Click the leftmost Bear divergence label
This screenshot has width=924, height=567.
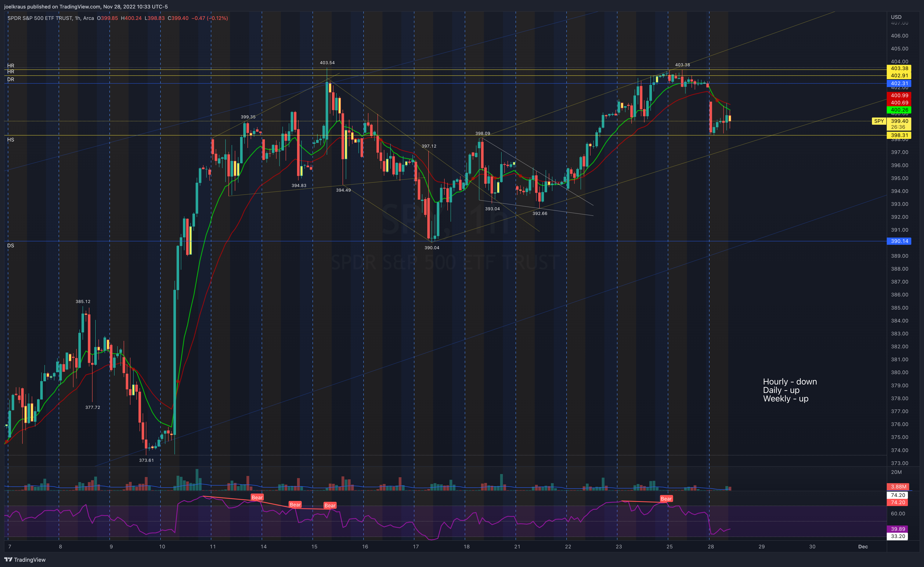(x=257, y=497)
